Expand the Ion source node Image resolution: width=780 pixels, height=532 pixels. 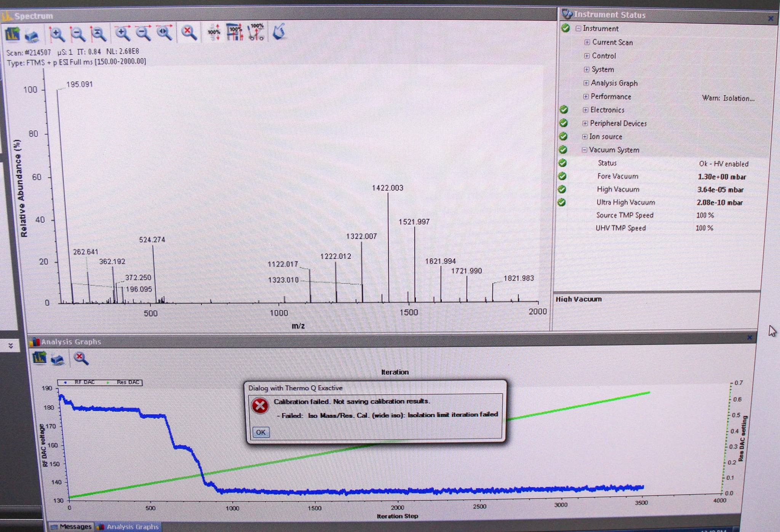[585, 137]
